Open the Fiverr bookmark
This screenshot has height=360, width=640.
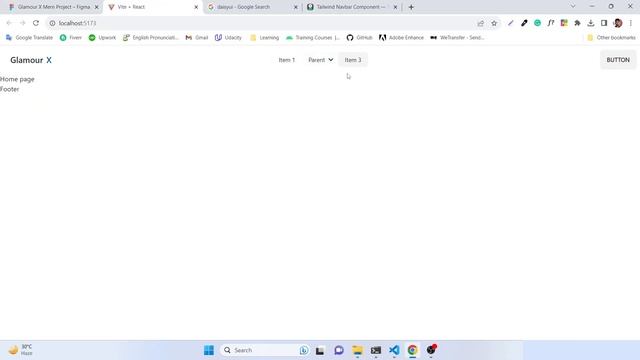click(71, 38)
